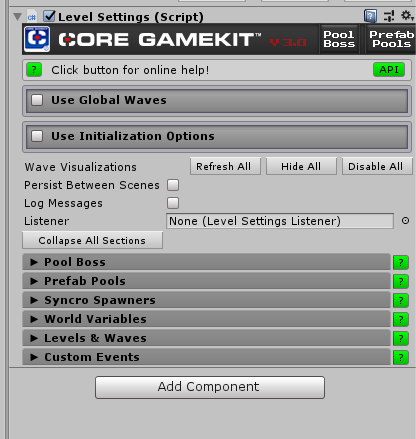
Task: Enable Use Global Waves checkbox
Action: (37, 100)
